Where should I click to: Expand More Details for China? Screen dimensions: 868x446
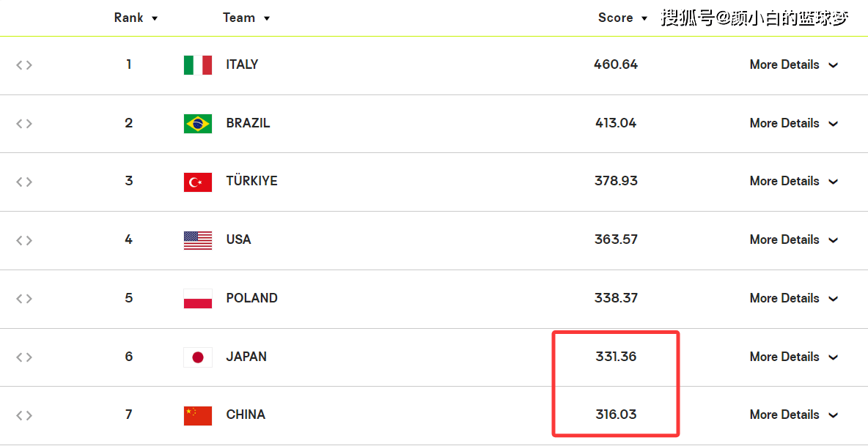point(794,415)
